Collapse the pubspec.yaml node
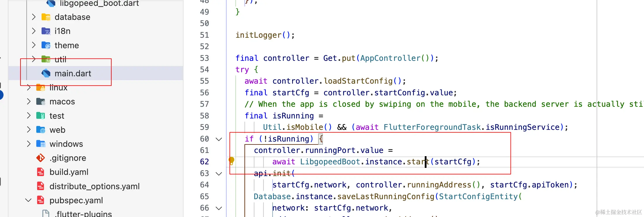The width and height of the screenshot is (644, 217). [x=28, y=200]
